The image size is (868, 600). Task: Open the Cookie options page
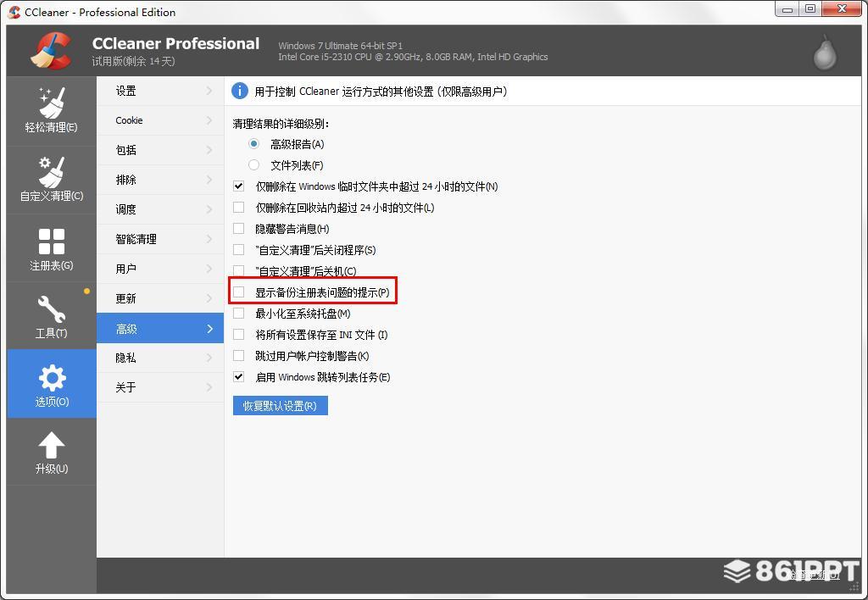(160, 120)
